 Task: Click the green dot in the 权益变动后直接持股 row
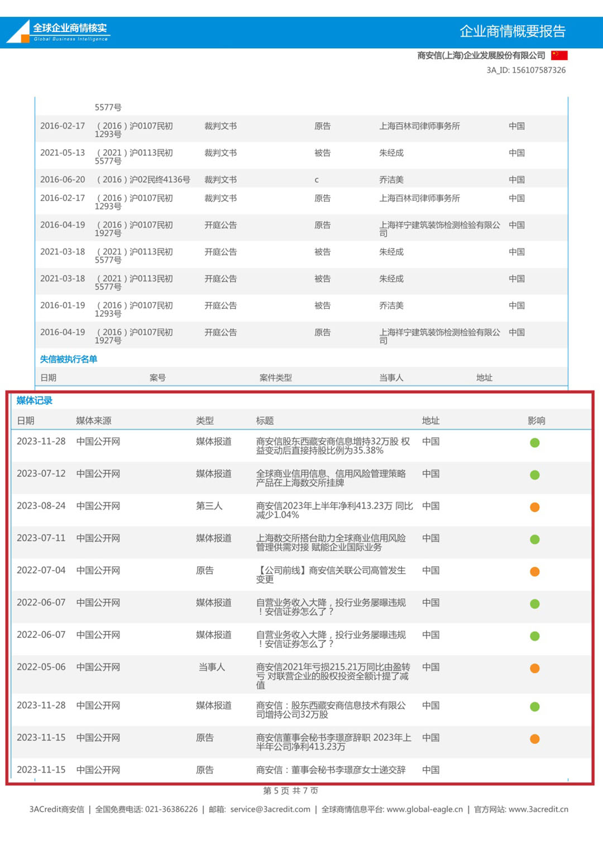pos(535,443)
